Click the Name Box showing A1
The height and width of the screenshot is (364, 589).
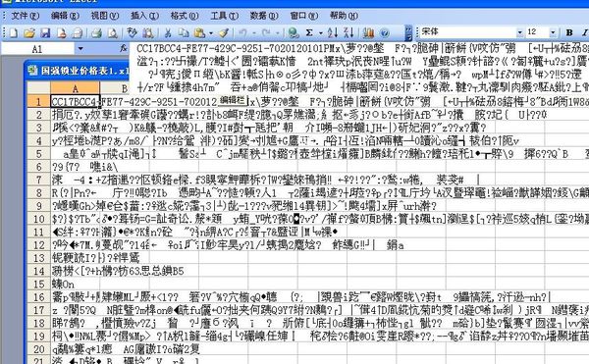37,49
